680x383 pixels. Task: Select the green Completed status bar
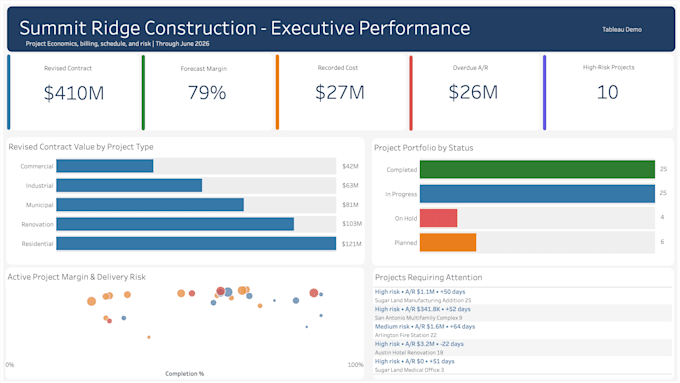point(537,170)
